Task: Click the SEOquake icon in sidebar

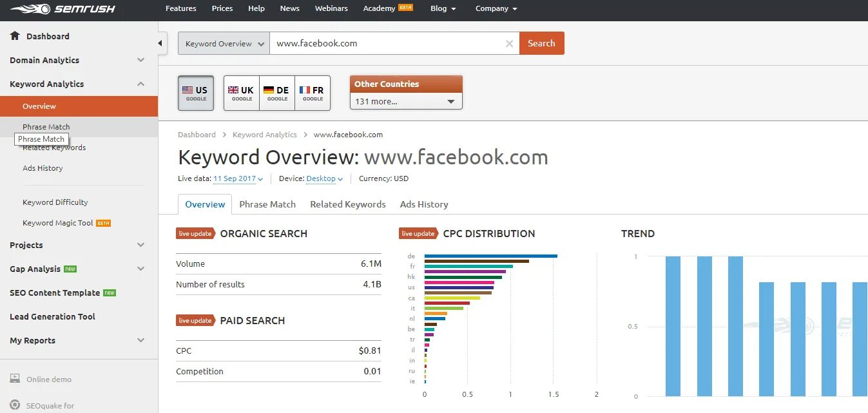Action: tap(15, 406)
